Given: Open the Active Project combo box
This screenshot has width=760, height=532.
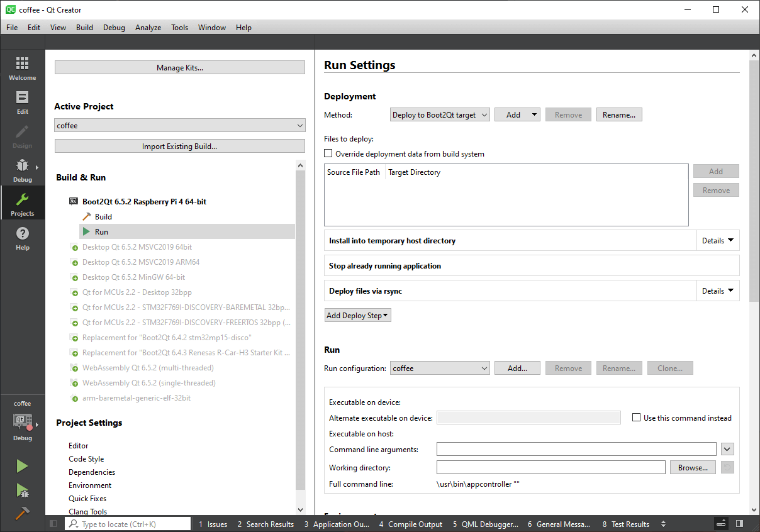Looking at the screenshot, I should [179, 126].
